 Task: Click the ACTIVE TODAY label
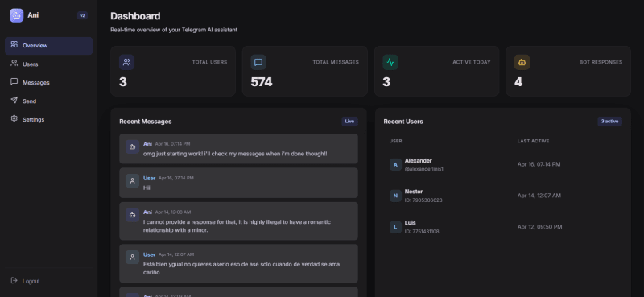(472, 63)
